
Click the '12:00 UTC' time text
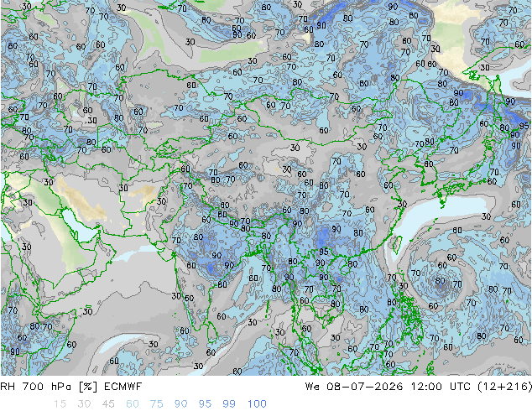click(x=441, y=387)
